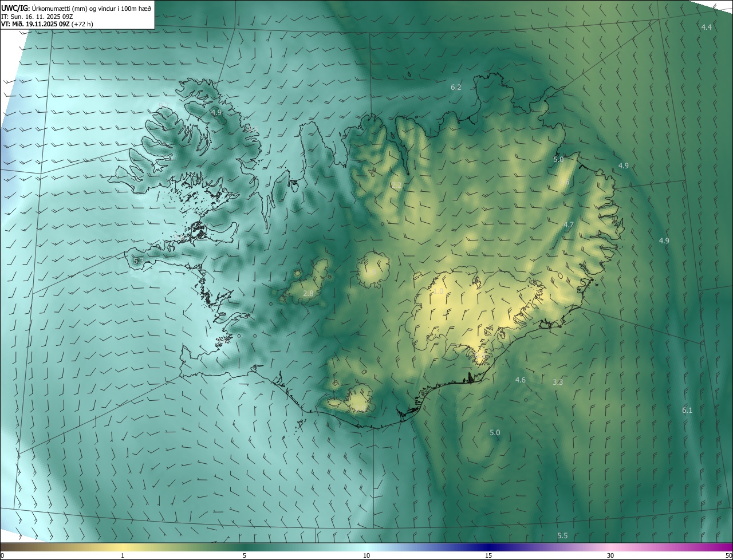Click the 3.3 value off the southeast coast

(558, 382)
